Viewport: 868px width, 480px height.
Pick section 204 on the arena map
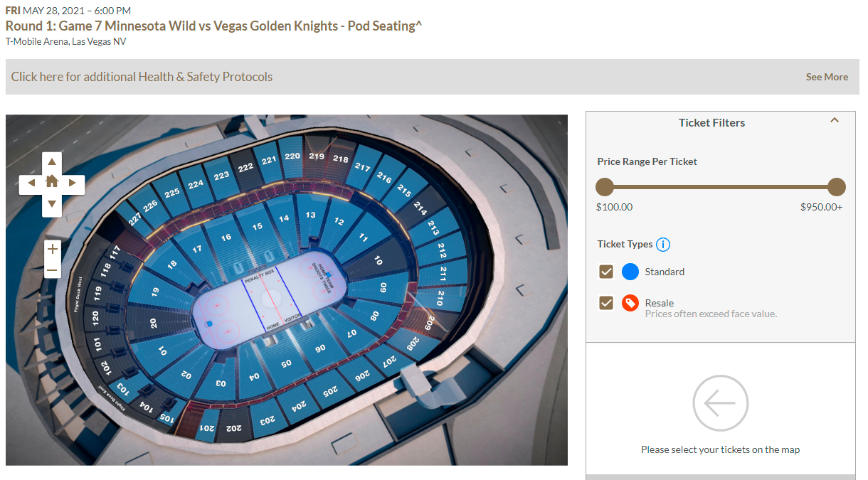pos(300,406)
